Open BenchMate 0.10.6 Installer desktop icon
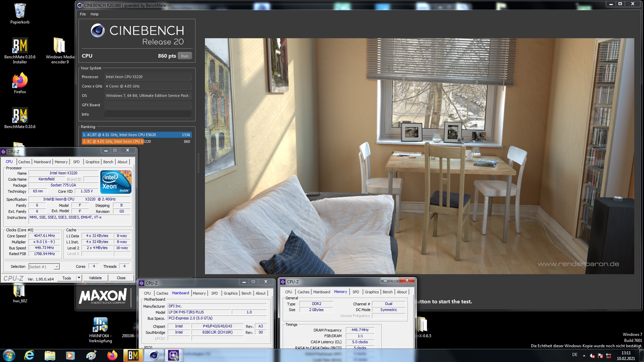 point(20,50)
